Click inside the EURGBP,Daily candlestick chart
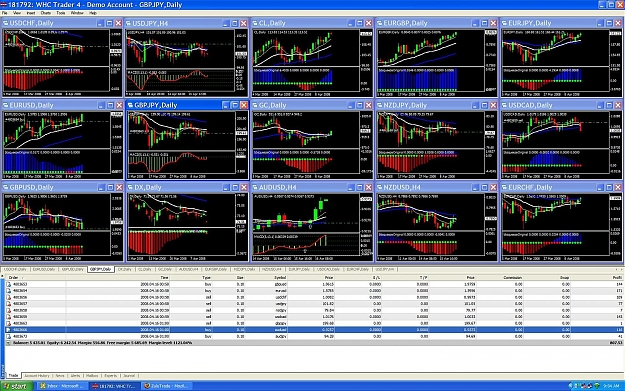Screen dimensions: 625x391 (430, 48)
